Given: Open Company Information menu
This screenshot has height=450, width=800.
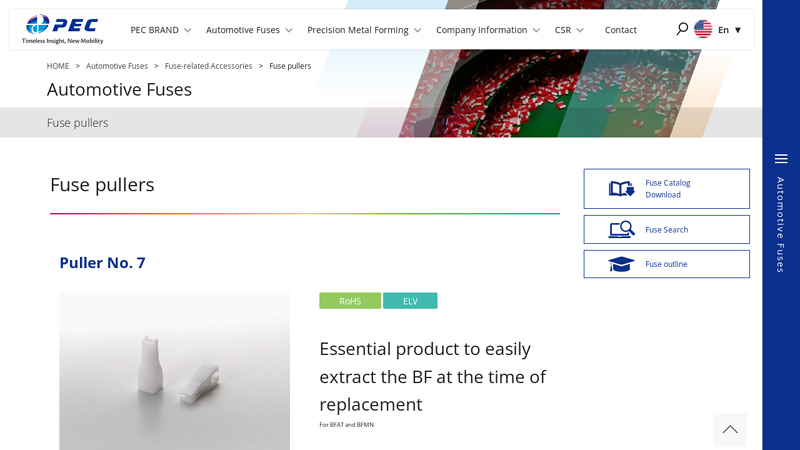Looking at the screenshot, I should [487, 30].
